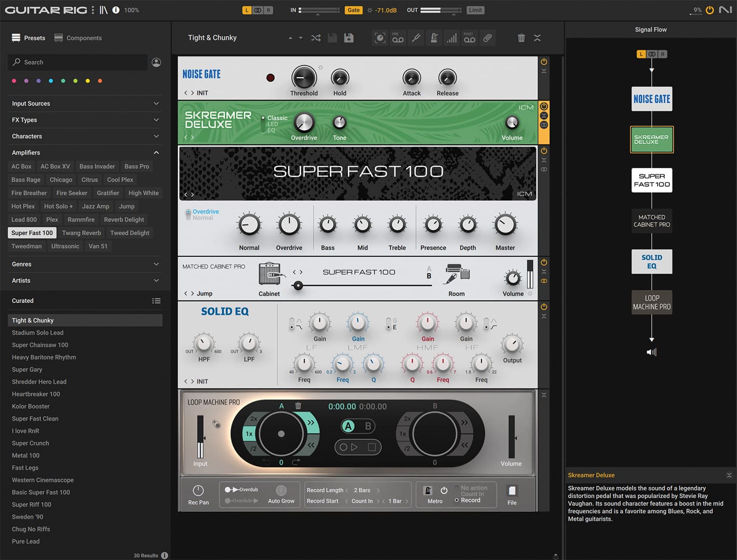
Task: Click the Solid EQ block in Signal Flow
Action: coord(652,261)
